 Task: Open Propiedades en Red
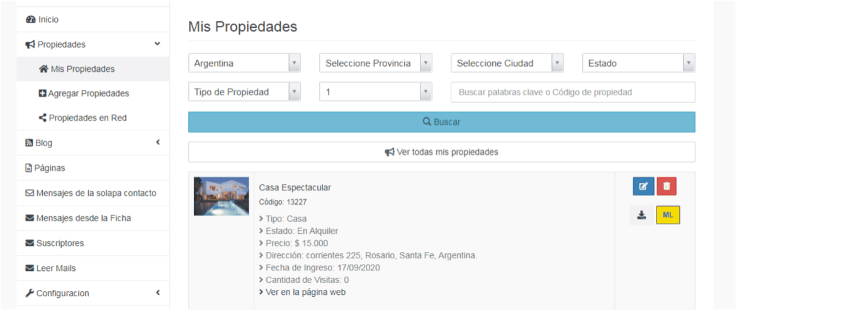(x=87, y=118)
